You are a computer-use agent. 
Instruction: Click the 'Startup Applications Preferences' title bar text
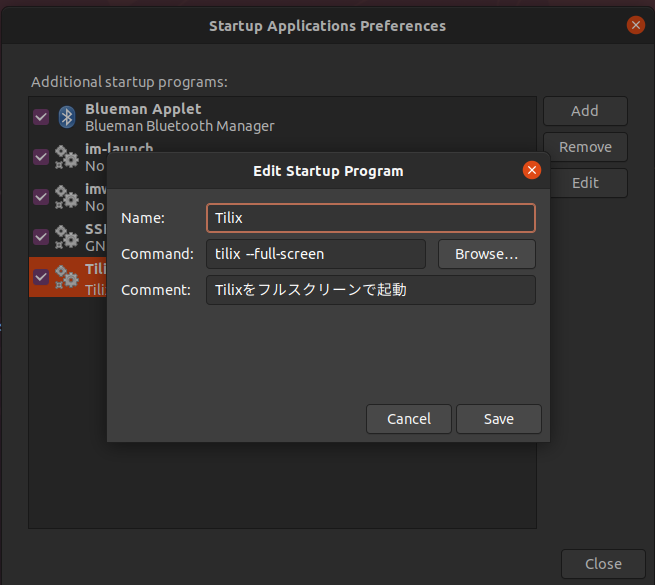click(x=328, y=26)
